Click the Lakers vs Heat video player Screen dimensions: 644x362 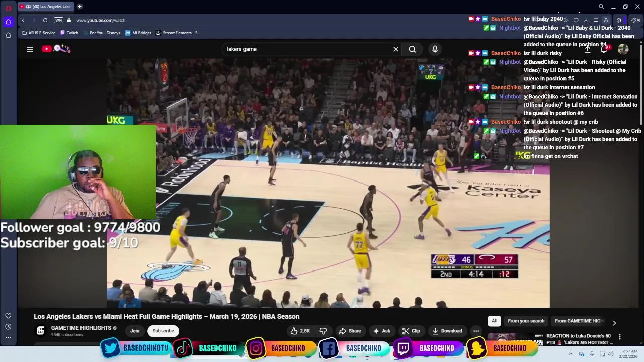328,183
